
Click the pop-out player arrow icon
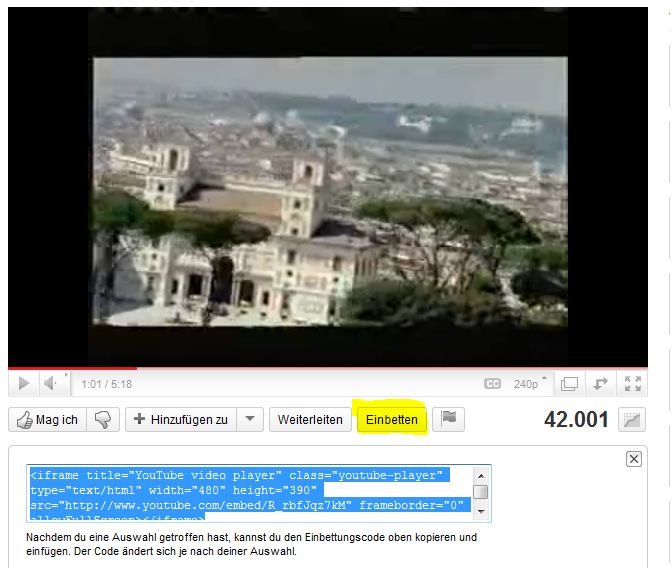pyautogui.click(x=600, y=384)
